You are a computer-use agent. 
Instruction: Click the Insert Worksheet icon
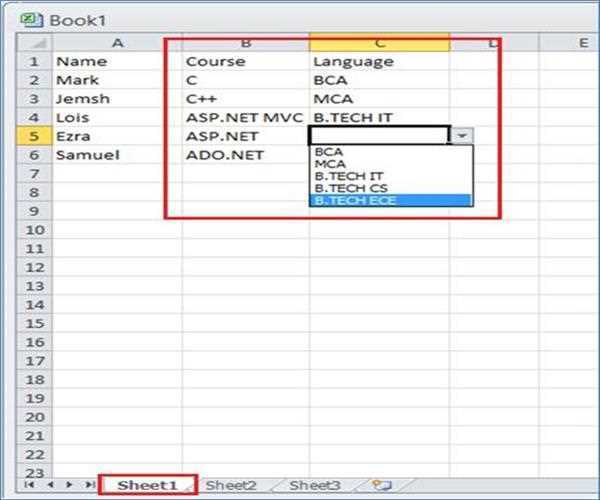(x=381, y=485)
